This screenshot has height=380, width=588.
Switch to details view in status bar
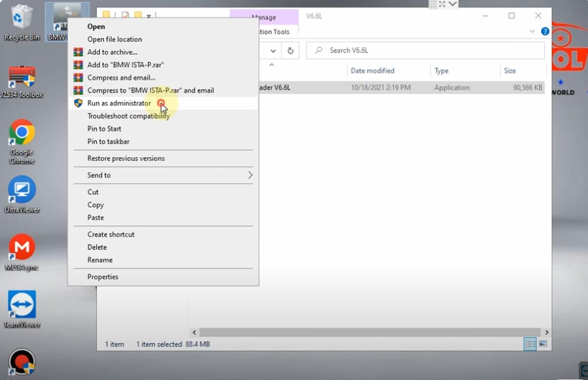pyautogui.click(x=530, y=344)
